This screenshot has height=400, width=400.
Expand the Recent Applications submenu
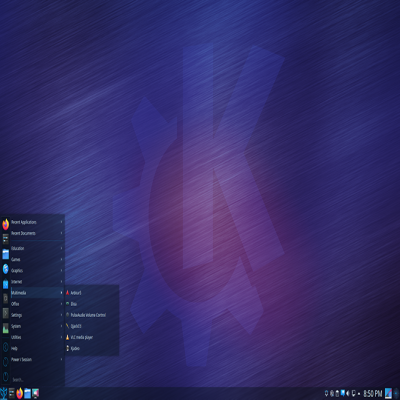tap(37, 222)
